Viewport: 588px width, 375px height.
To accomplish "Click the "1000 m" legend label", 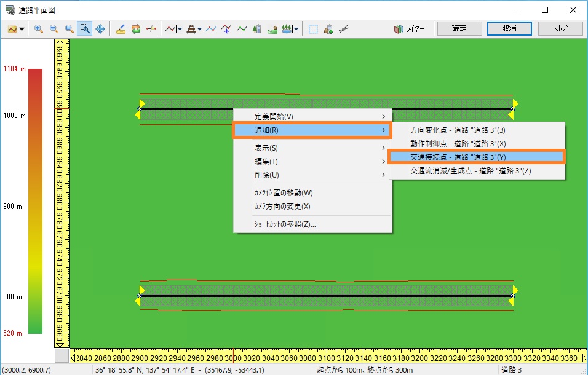I will coord(15,116).
